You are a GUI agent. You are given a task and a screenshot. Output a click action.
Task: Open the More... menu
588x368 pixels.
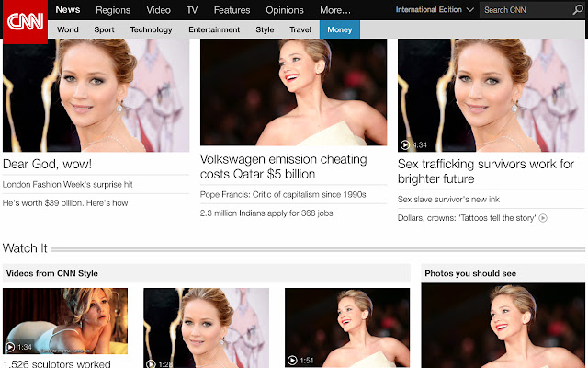334,10
